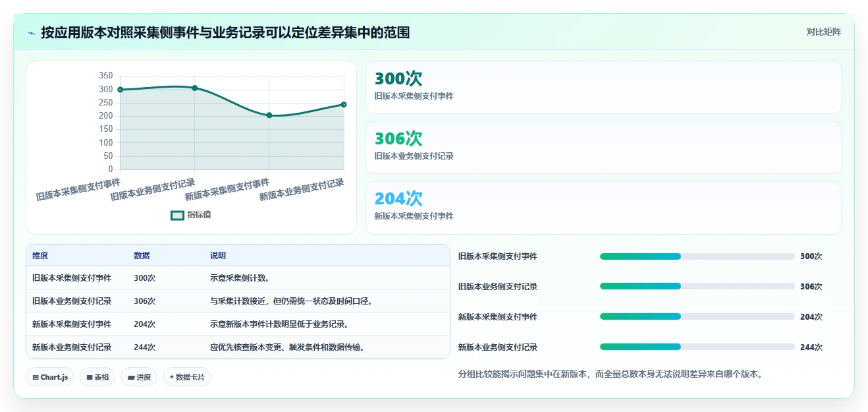The width and height of the screenshot is (868, 412).
Task: Click the 350 y-axis label on chart
Action: coord(105,76)
